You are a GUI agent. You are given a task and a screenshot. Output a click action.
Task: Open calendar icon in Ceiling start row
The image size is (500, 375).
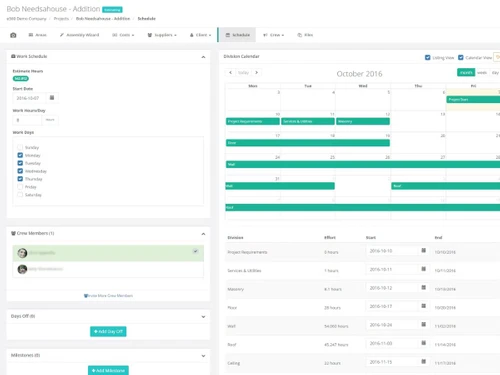coord(423,361)
